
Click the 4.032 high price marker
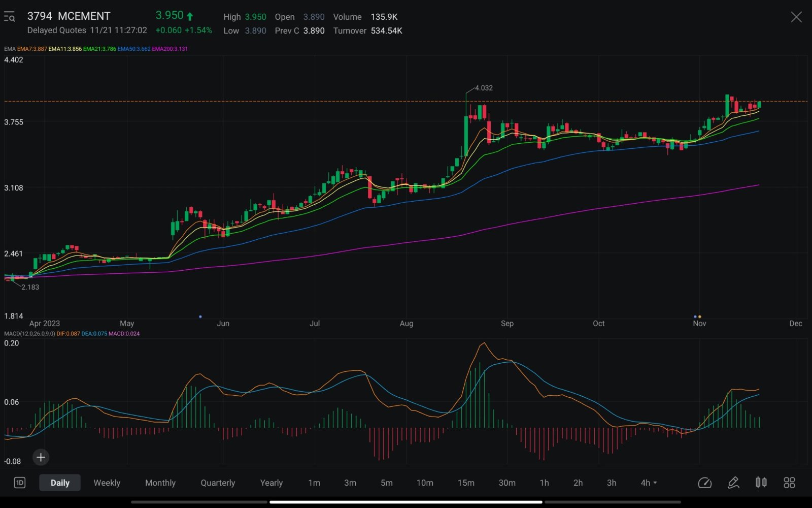coord(484,88)
